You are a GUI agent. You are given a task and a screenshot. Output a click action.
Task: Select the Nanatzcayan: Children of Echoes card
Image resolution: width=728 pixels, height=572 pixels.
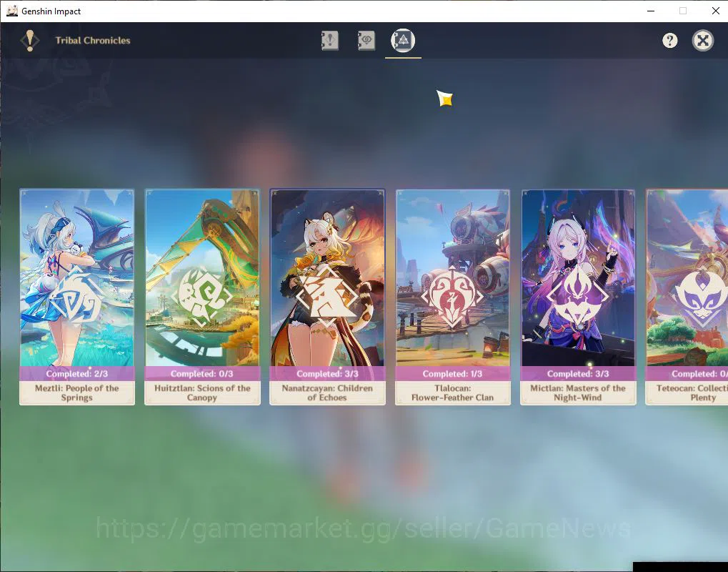click(x=327, y=297)
